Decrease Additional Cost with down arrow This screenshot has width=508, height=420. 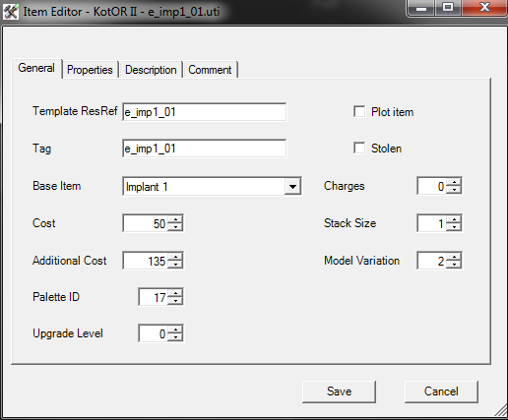click(x=176, y=265)
